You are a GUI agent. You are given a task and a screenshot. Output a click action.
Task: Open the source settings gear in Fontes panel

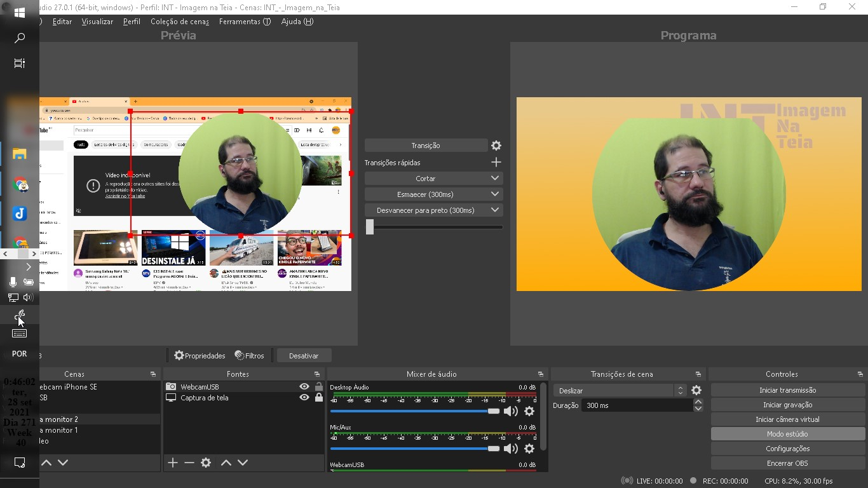[205, 463]
